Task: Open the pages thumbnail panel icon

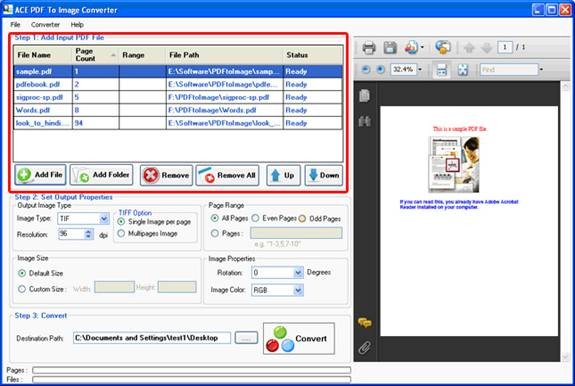Action: click(x=364, y=95)
